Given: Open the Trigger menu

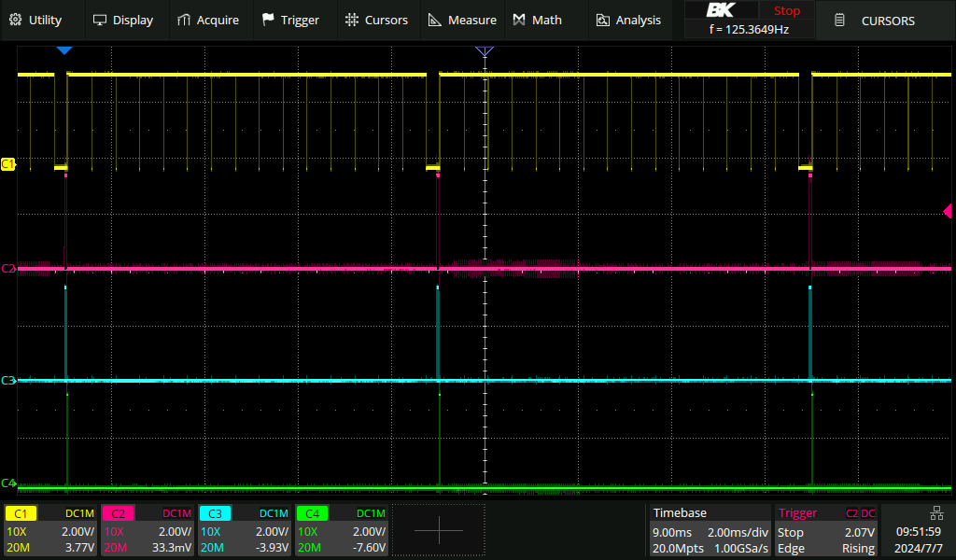Looking at the screenshot, I should click(291, 21).
